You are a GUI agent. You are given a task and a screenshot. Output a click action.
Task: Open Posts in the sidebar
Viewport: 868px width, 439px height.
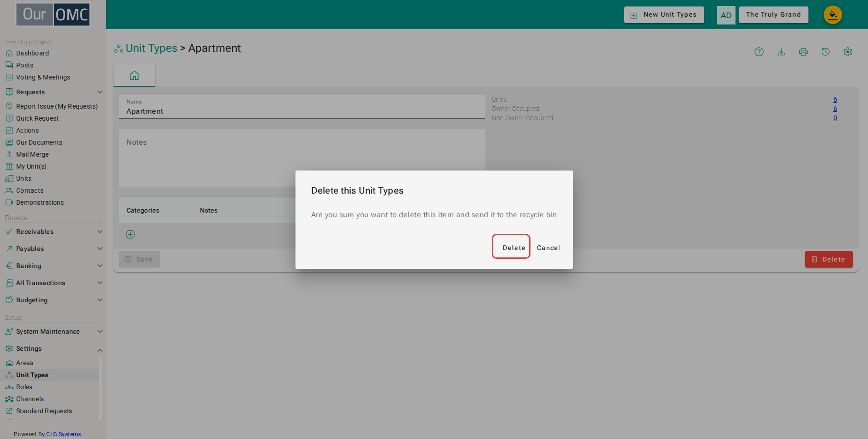pos(24,65)
